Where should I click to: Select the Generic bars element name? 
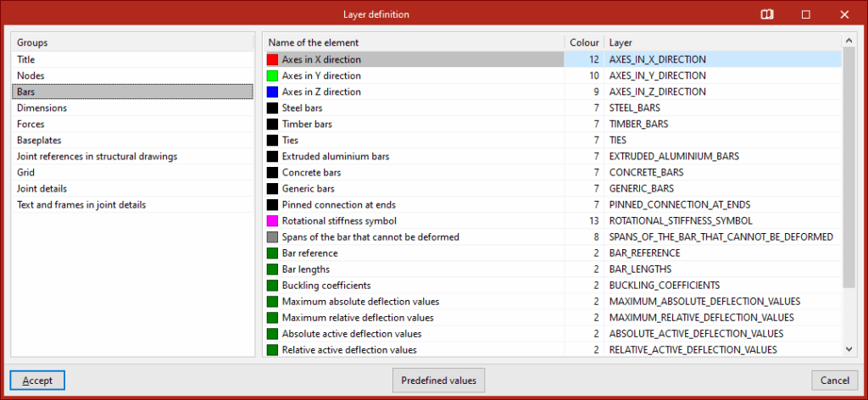click(x=309, y=189)
